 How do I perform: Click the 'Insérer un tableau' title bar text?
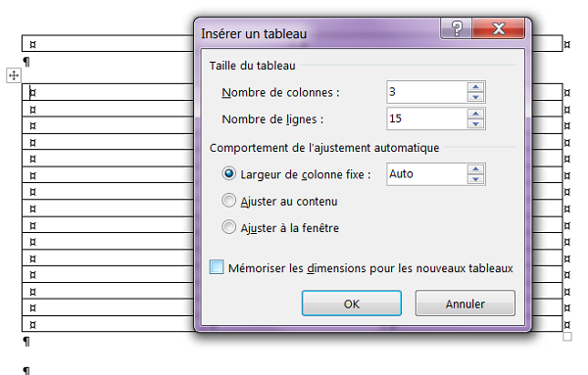(254, 33)
